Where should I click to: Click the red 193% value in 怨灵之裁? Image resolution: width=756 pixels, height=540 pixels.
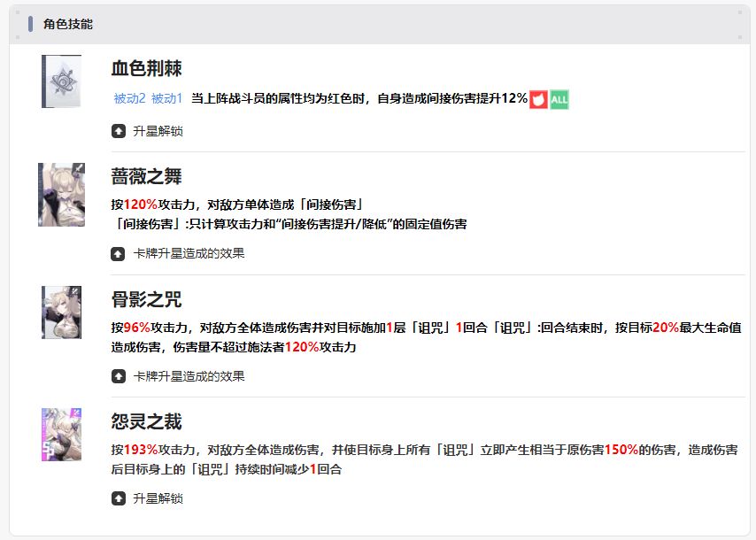point(141,450)
